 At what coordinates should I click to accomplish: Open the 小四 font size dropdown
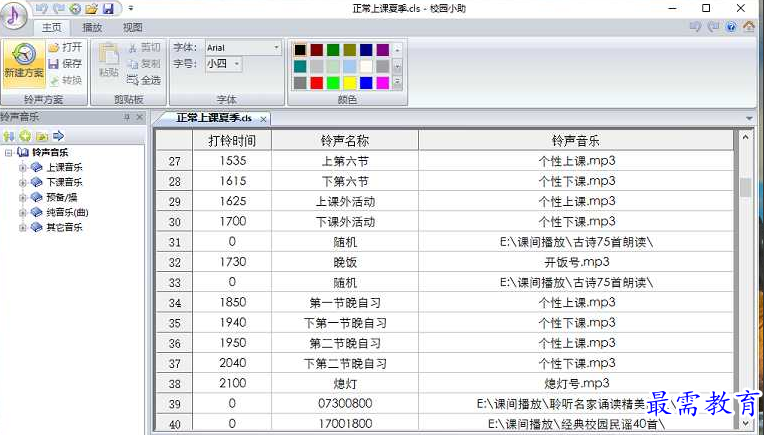237,64
